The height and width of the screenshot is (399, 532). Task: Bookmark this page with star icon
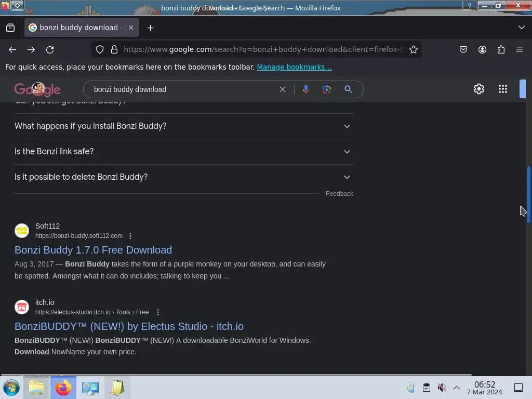pyautogui.click(x=413, y=49)
